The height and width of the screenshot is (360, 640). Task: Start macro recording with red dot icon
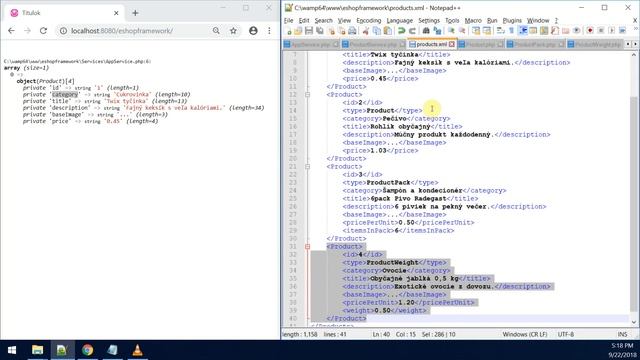pos(590,31)
